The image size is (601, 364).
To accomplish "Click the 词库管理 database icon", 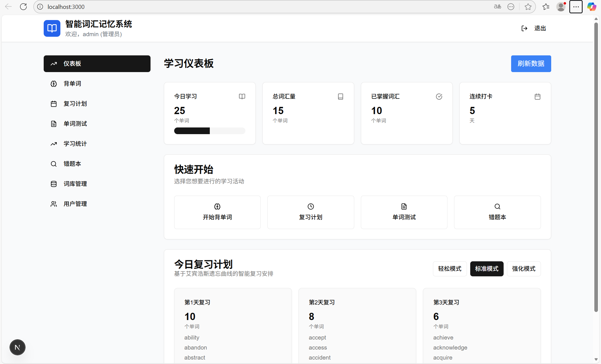I will point(54,184).
